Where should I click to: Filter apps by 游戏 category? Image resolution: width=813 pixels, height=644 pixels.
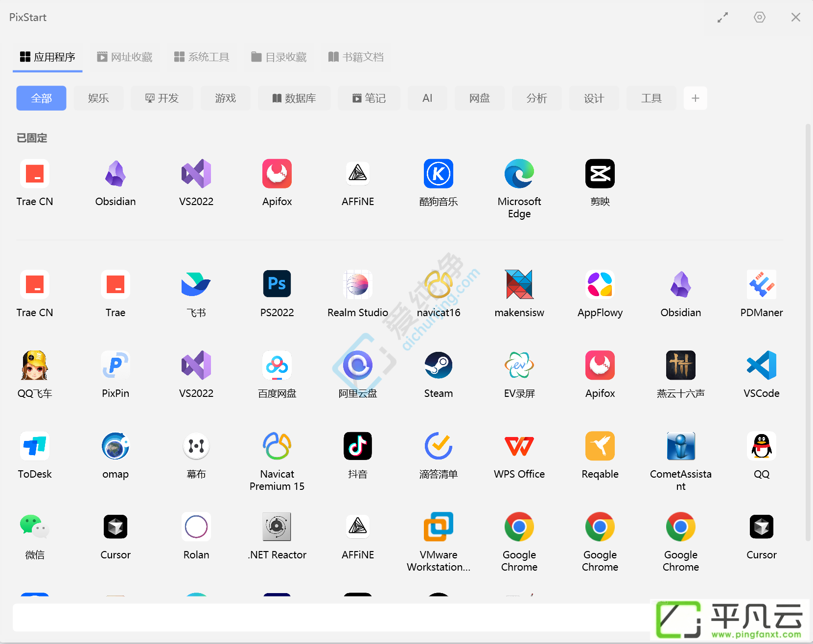tap(226, 98)
